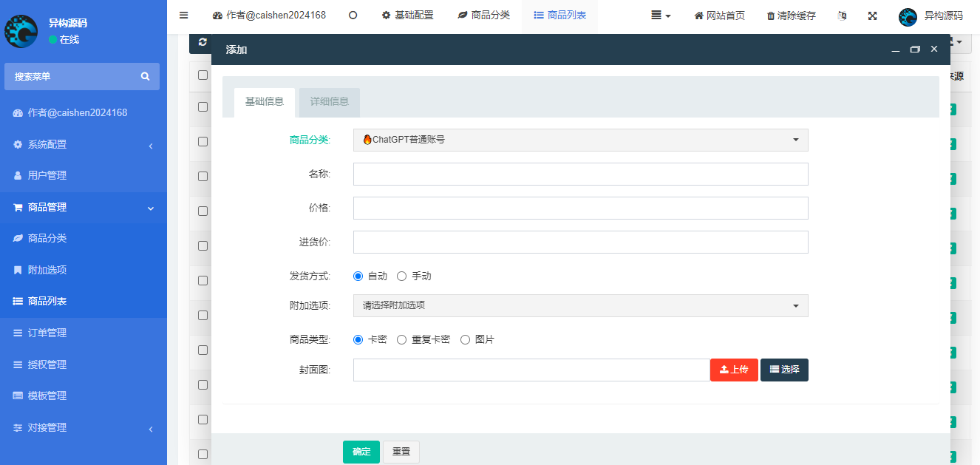Select 图片 as the product type
980x465 pixels.
coord(465,339)
